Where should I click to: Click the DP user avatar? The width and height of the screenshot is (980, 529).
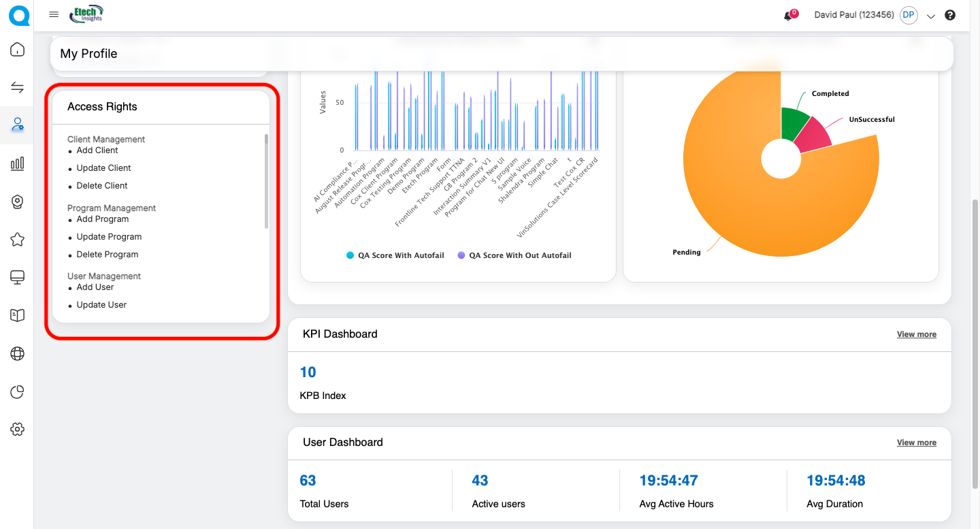coord(909,15)
